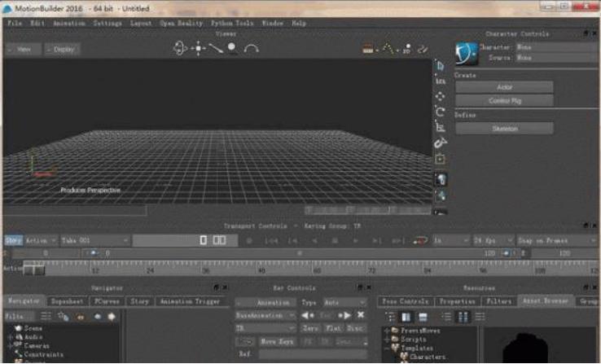This screenshot has width=601, height=364.
Task: Select the orbit camera tool in Viewer
Action: (181, 48)
